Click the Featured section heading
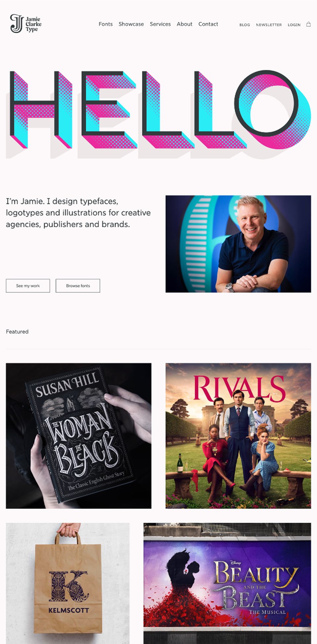 point(17,332)
